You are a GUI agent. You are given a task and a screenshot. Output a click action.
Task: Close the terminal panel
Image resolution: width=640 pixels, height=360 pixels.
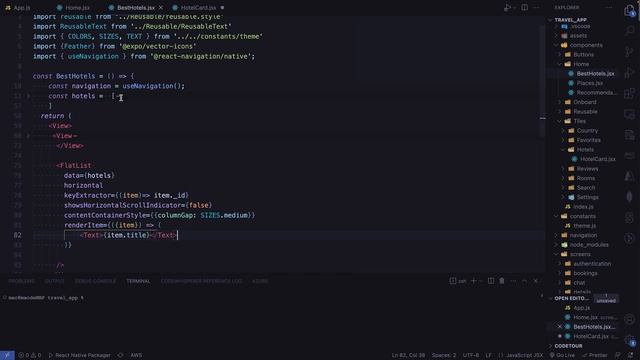[536, 281]
